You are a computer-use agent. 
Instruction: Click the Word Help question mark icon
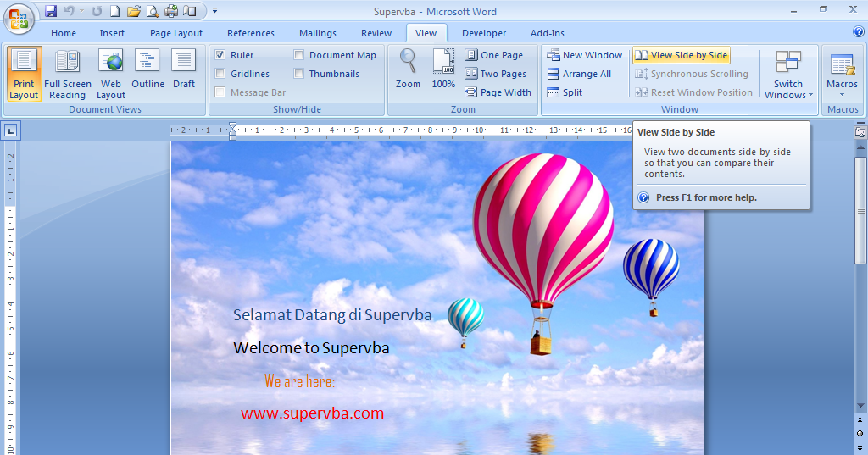click(x=859, y=32)
